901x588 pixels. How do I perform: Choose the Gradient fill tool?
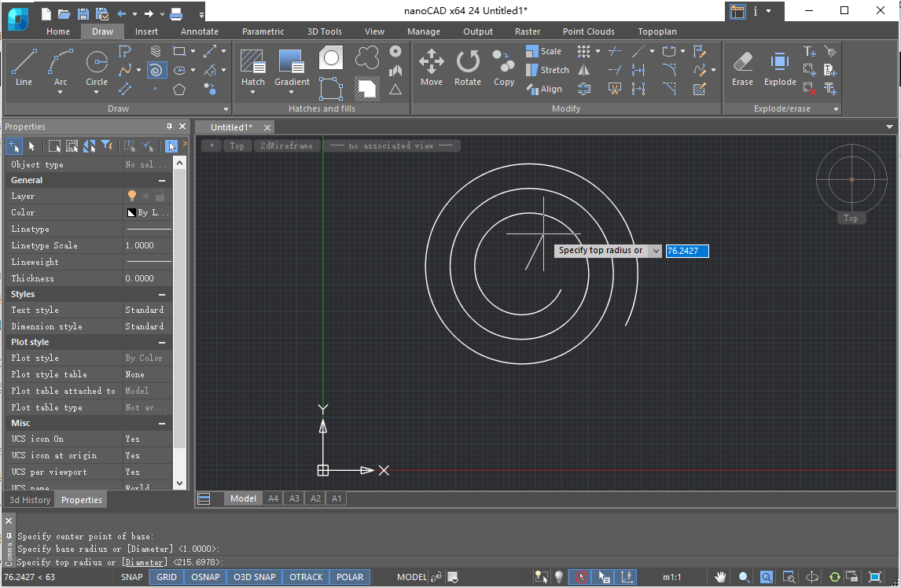[x=292, y=67]
